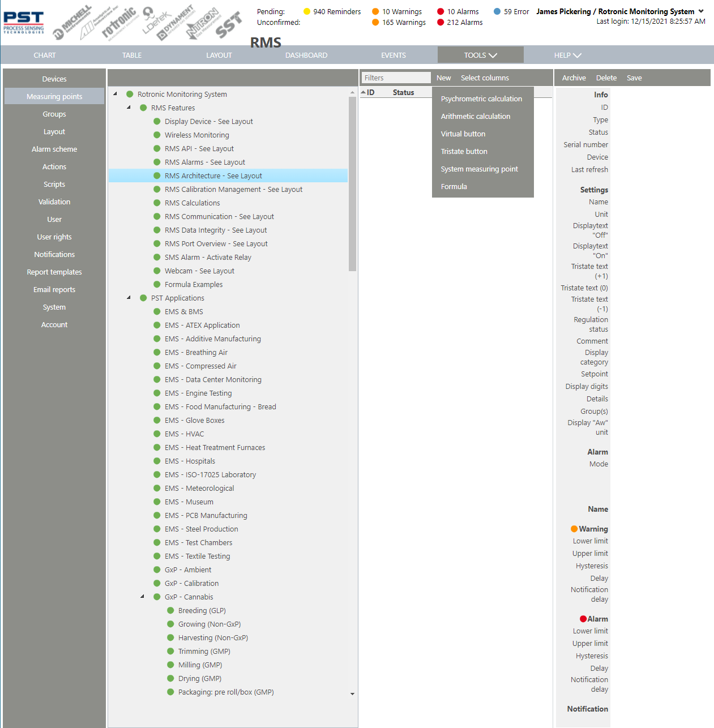The width and height of the screenshot is (714, 728).
Task: Select EMS - ISO-17025 Laboratory row
Action: pyautogui.click(x=228, y=474)
